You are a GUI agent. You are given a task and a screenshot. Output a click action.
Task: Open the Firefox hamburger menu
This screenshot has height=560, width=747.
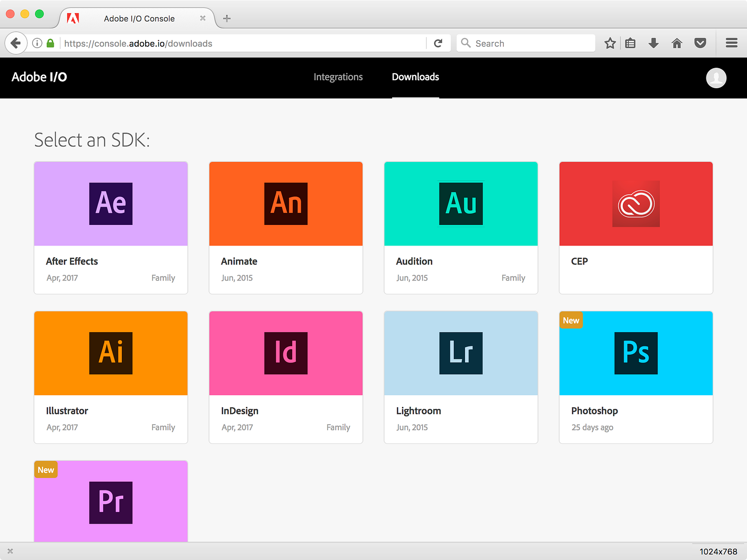[732, 43]
